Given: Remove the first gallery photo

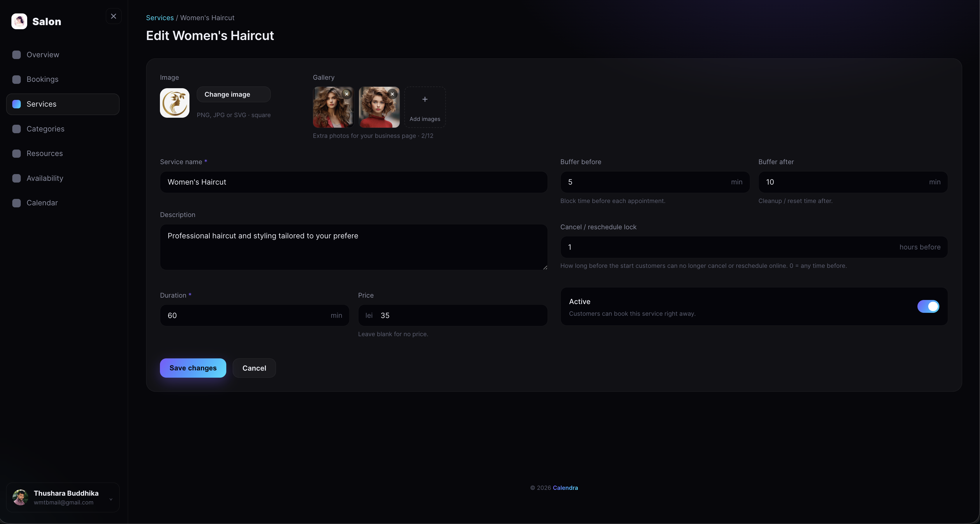Looking at the screenshot, I should click(346, 94).
